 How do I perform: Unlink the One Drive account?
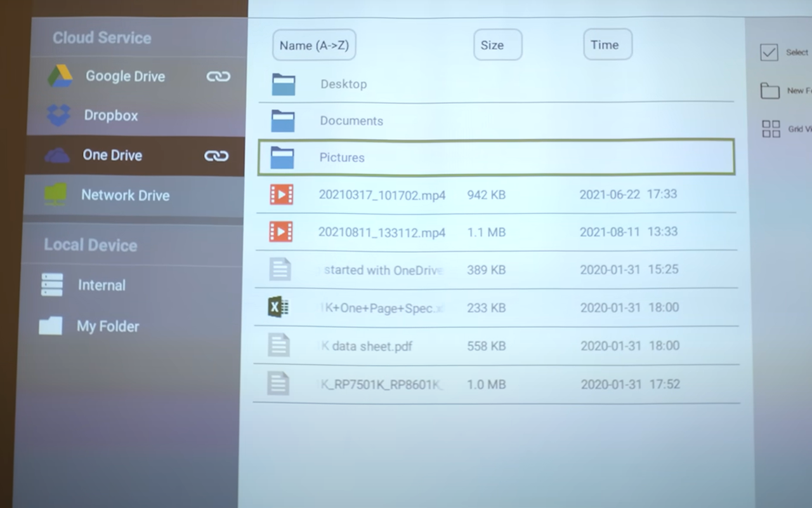(216, 156)
